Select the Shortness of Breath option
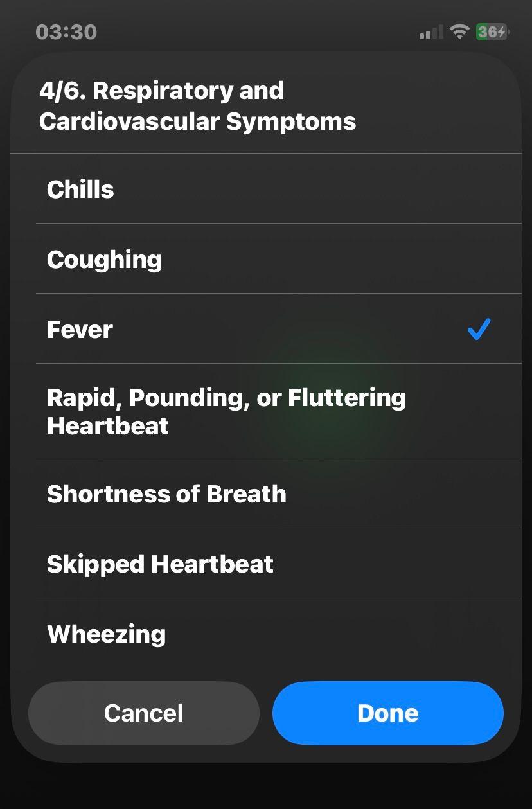Viewport: 532px width, 809px height. click(x=266, y=493)
